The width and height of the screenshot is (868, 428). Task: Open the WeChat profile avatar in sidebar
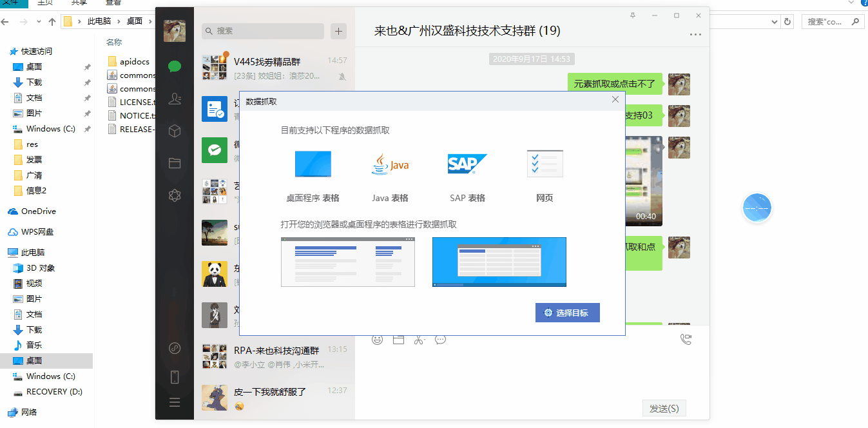click(174, 31)
